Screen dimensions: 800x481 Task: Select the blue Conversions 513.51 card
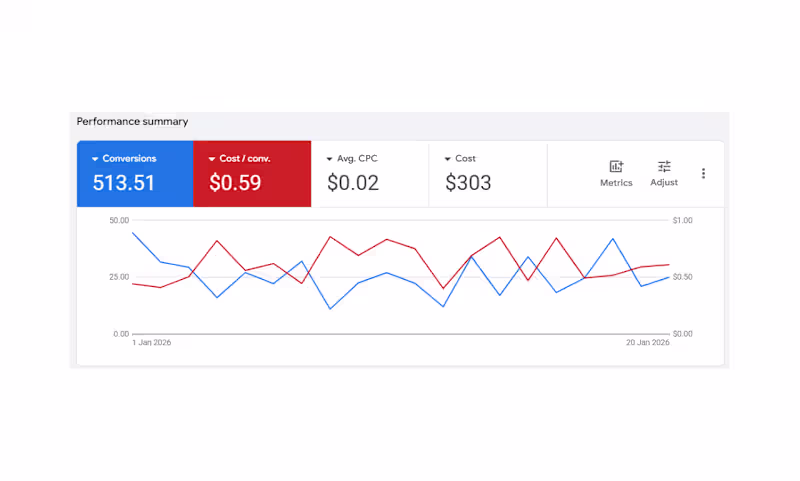[x=135, y=174]
